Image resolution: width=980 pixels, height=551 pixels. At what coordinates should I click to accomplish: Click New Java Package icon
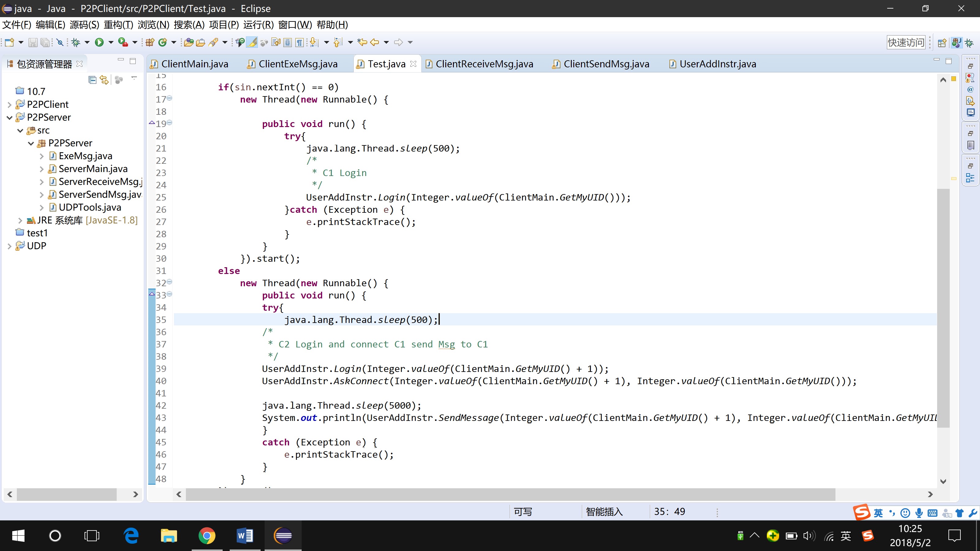tap(150, 42)
